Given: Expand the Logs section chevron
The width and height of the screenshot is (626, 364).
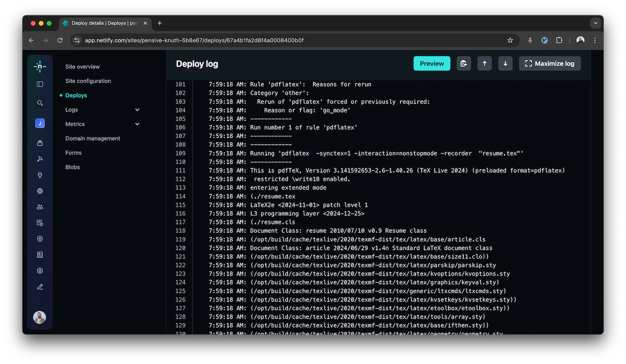Looking at the screenshot, I should [x=137, y=110].
